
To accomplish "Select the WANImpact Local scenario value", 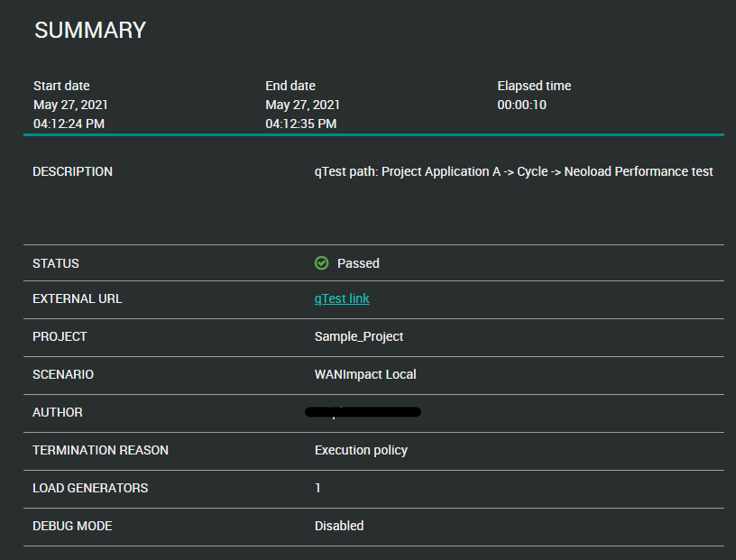I will pyautogui.click(x=365, y=374).
